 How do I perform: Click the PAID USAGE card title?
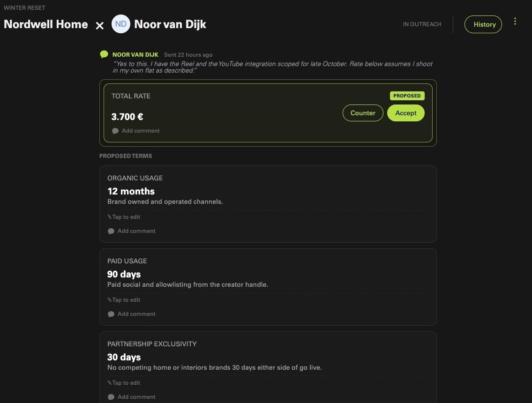point(127,261)
